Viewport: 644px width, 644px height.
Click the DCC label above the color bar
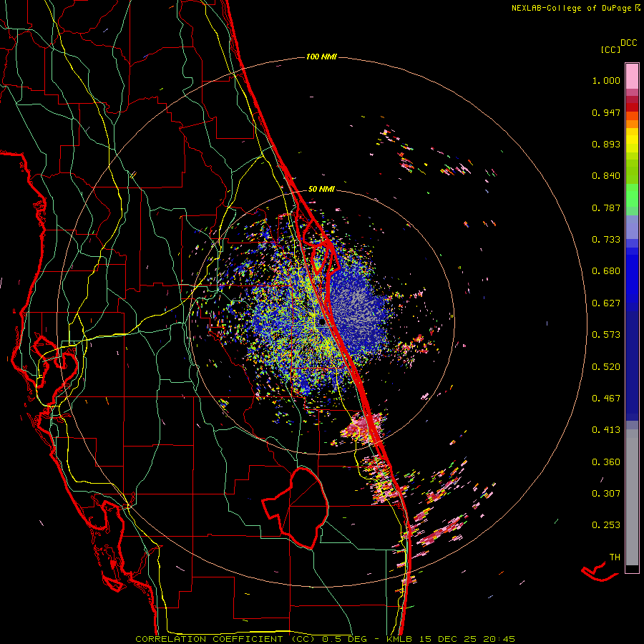(628, 43)
